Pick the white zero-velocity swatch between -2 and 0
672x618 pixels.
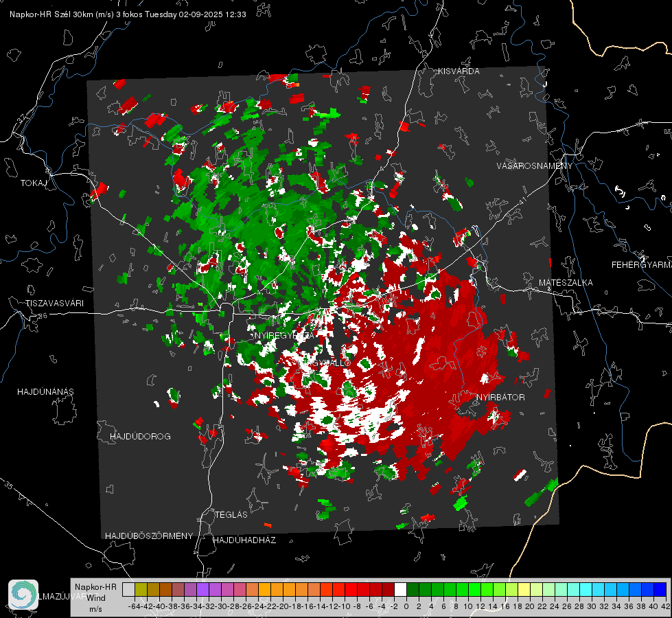point(400,590)
